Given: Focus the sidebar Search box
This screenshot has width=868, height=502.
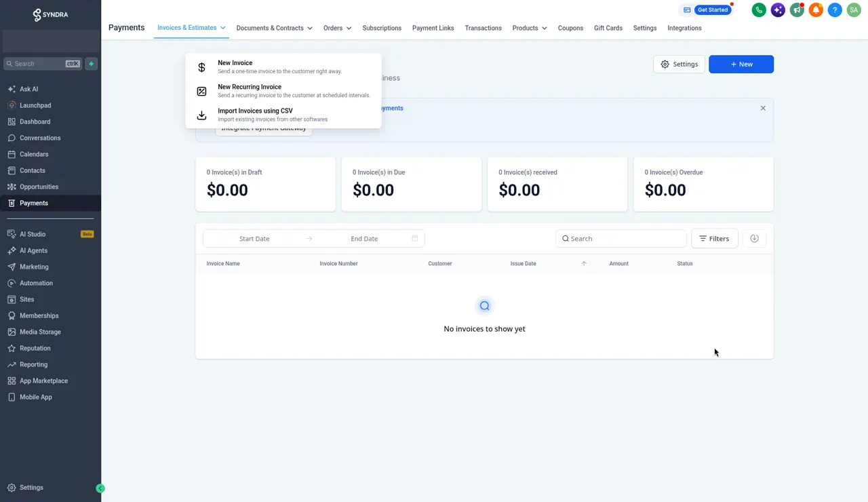Looking at the screenshot, I should [x=43, y=64].
